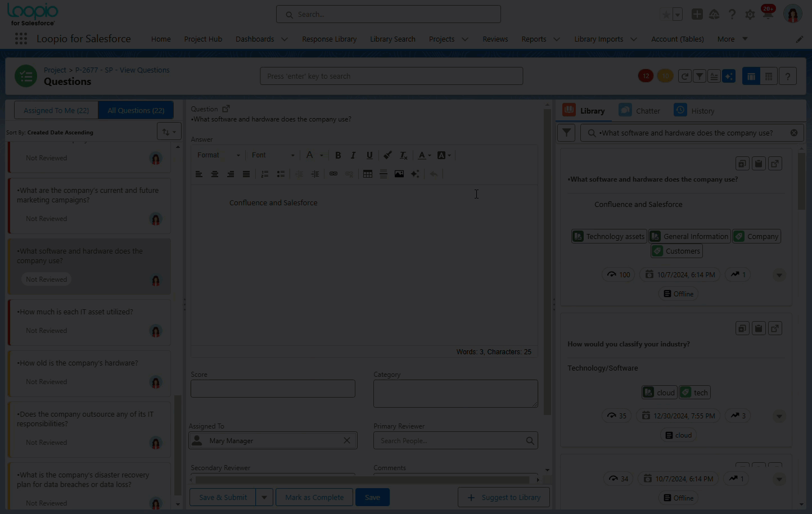Screen dimensions: 812x514
Task: Open the History tab
Action: click(694, 110)
